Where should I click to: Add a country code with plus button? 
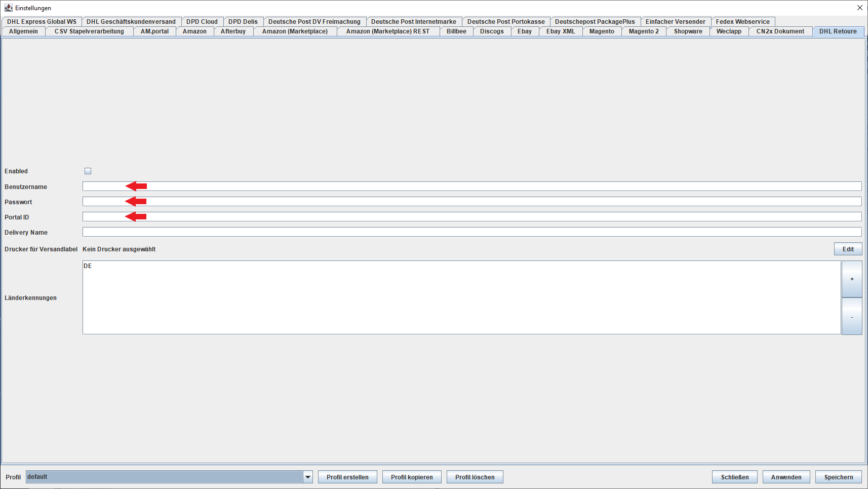point(852,279)
